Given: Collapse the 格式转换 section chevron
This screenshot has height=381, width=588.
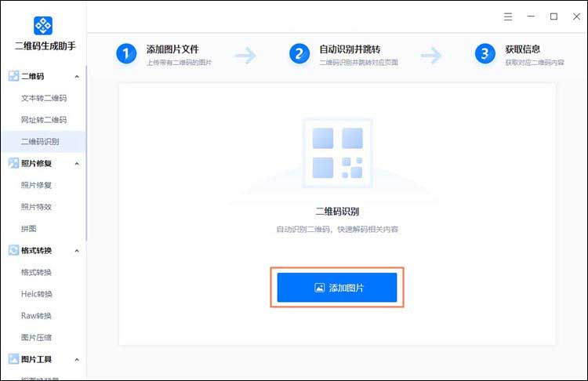Looking at the screenshot, I should (77, 251).
